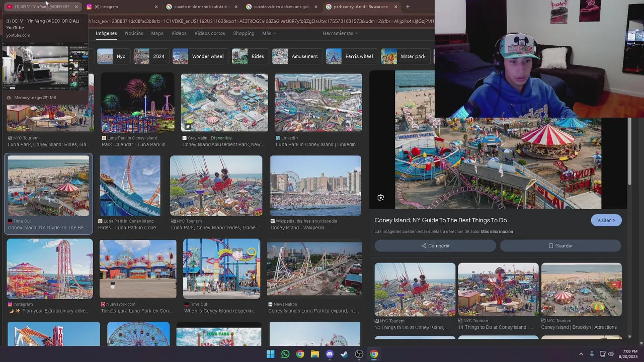Image resolution: width=644 pixels, height=362 pixels.
Task: Select the Time Out Coney Island image
Action: tap(48, 186)
